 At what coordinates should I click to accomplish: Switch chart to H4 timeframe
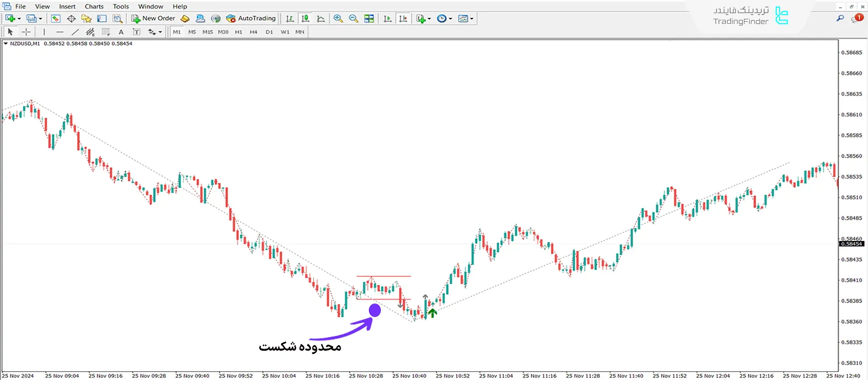[253, 32]
